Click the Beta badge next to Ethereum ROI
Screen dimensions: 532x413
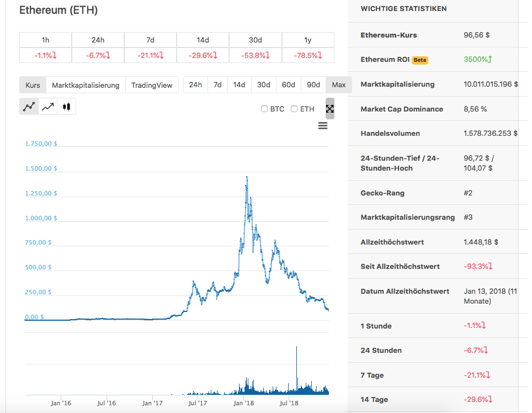coord(419,59)
